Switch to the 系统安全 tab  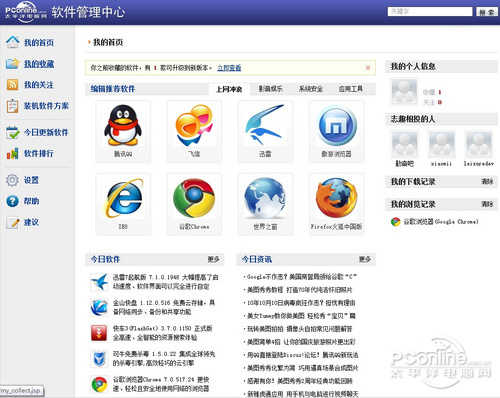click(x=311, y=89)
